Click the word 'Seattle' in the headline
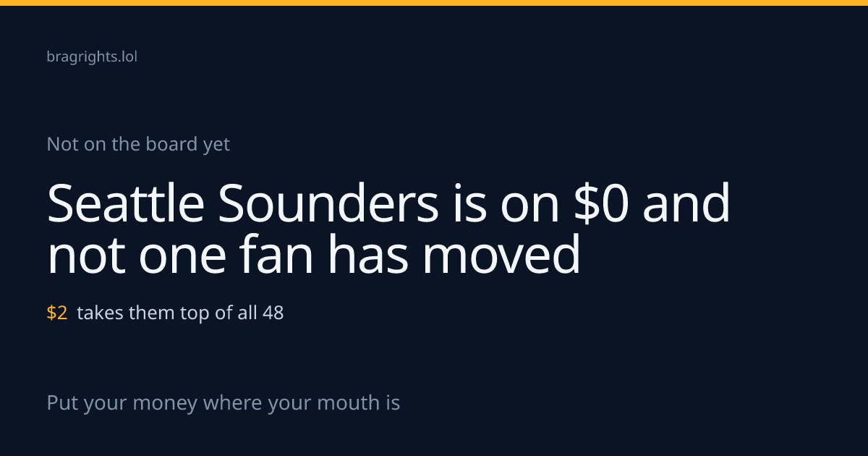 pos(126,204)
